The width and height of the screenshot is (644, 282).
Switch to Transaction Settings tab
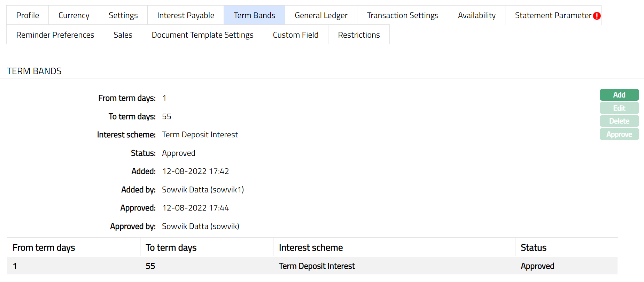coord(402,15)
